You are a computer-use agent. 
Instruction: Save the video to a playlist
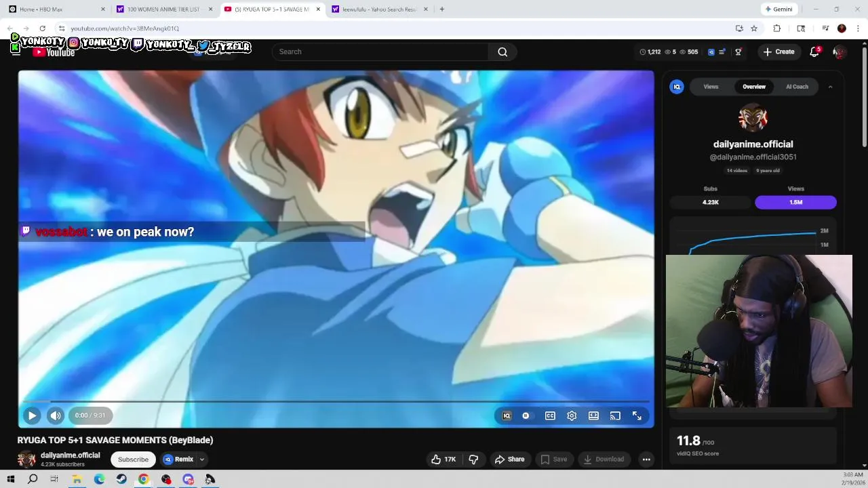coord(554,460)
